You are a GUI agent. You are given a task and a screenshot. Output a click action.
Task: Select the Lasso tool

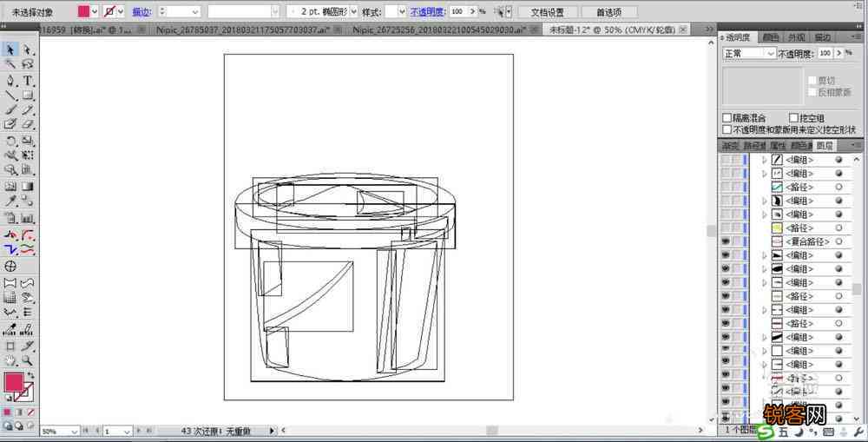27,65
